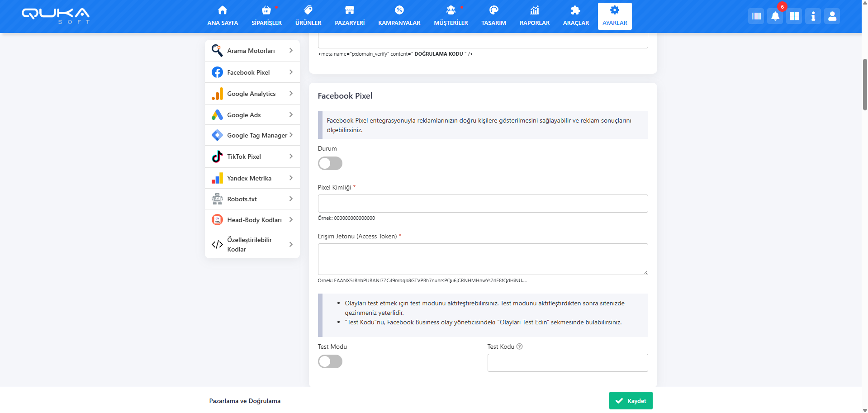The height and width of the screenshot is (413, 868).
Task: Open the SİPARİŞLER menu
Action: [x=266, y=16]
